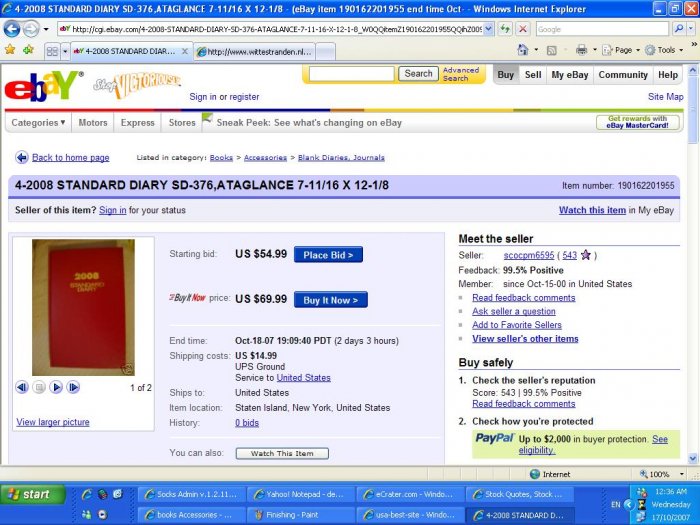The height and width of the screenshot is (525, 700).
Task: Click the Refresh icon in address bar
Action: click(x=505, y=29)
